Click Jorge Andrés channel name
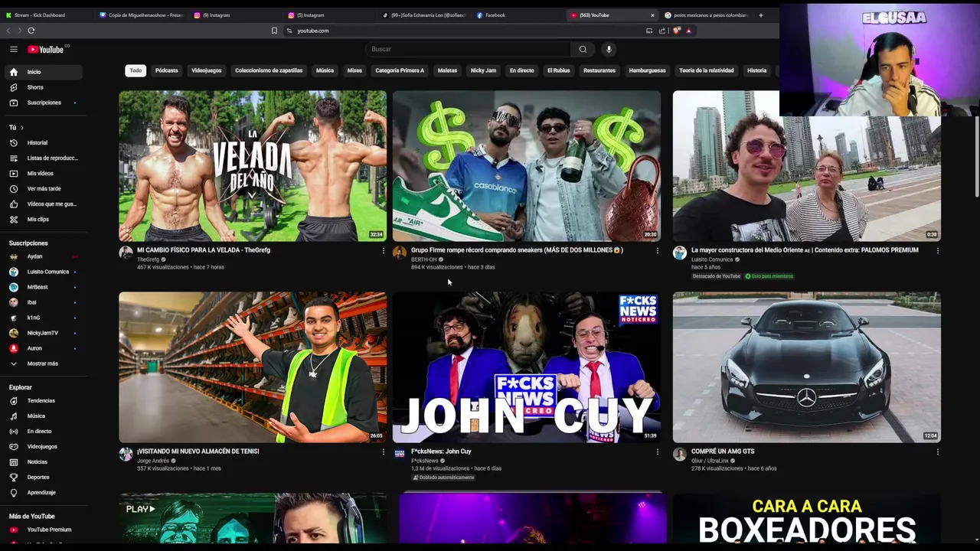 pos(153,461)
